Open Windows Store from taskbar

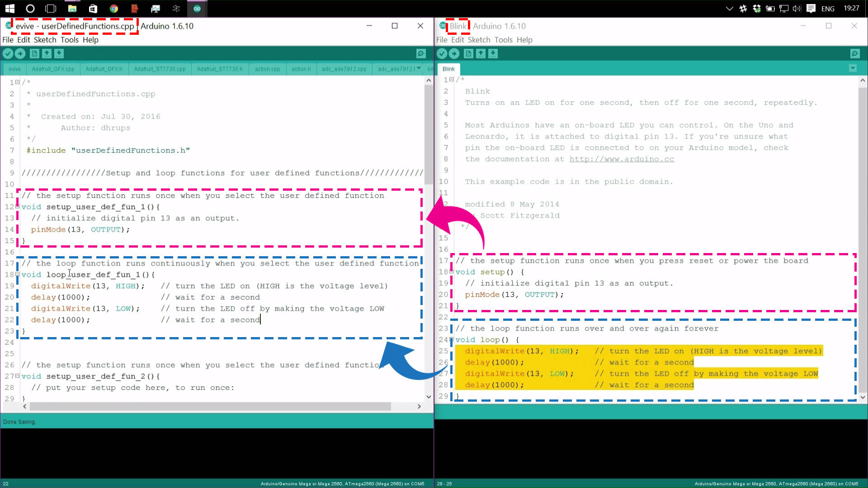coord(93,8)
